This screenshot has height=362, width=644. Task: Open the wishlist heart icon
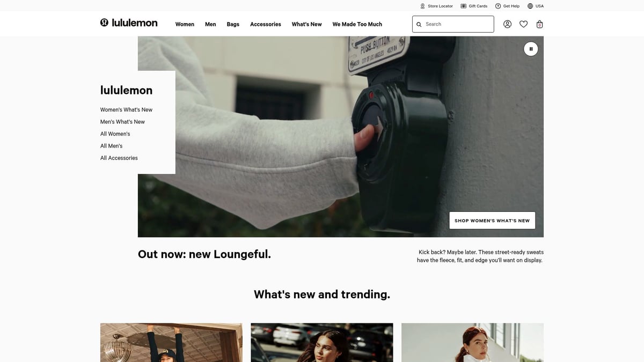(x=523, y=24)
